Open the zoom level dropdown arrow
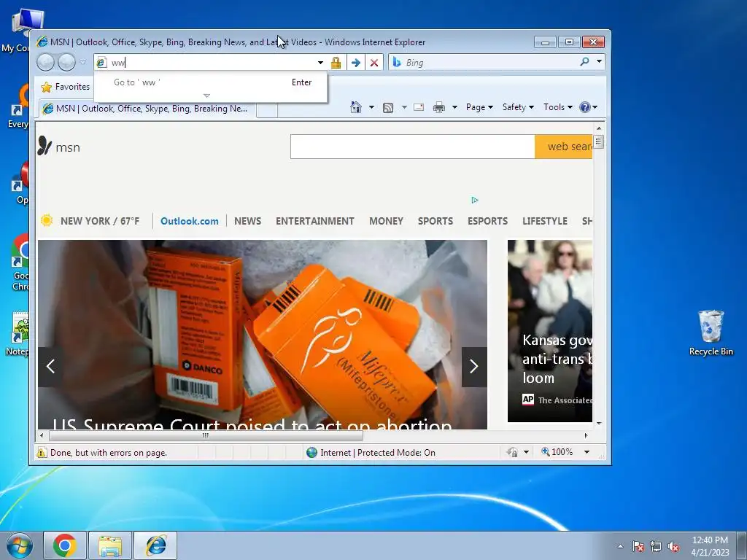Viewport: 747px width, 560px height. [587, 452]
